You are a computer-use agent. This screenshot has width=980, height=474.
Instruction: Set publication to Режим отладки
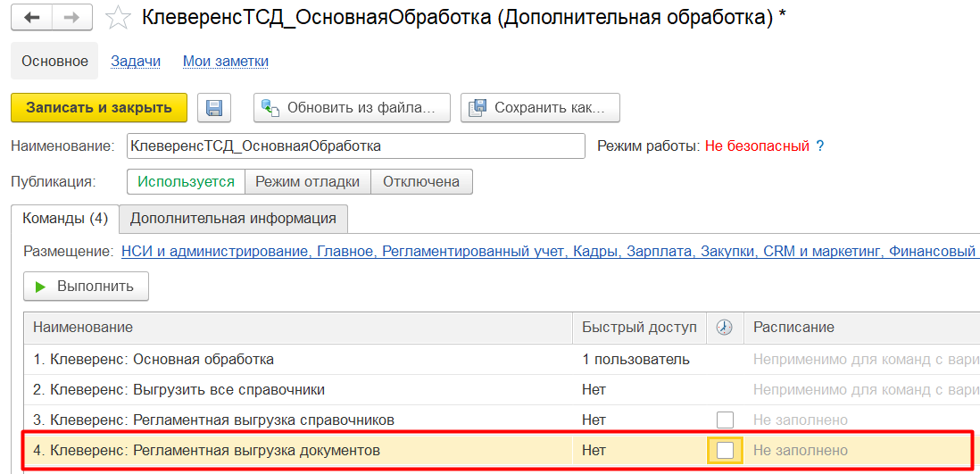point(308,182)
